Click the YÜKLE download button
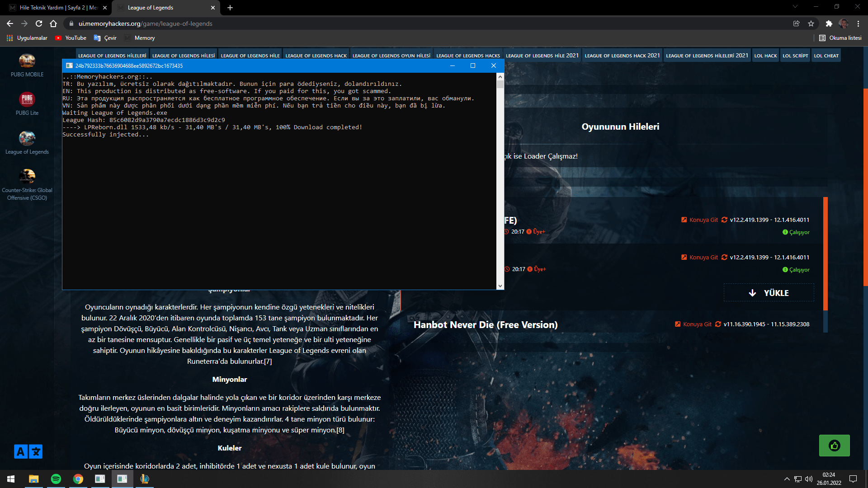The image size is (868, 488). (769, 293)
